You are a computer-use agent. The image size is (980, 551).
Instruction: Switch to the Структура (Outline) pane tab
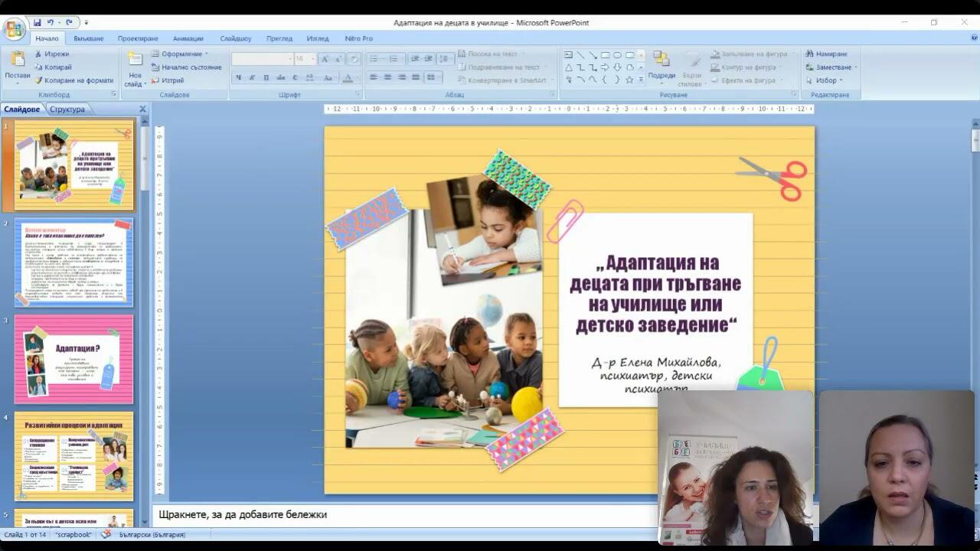[x=67, y=109]
